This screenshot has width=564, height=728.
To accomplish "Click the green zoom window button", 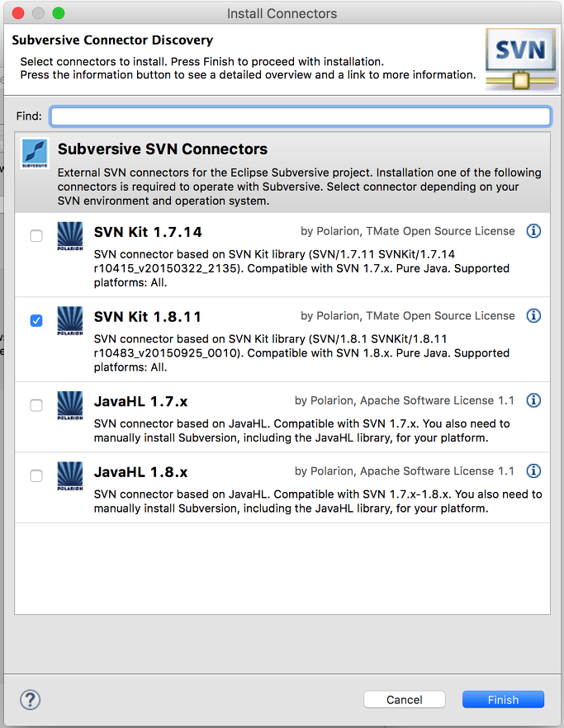I will coord(59,13).
